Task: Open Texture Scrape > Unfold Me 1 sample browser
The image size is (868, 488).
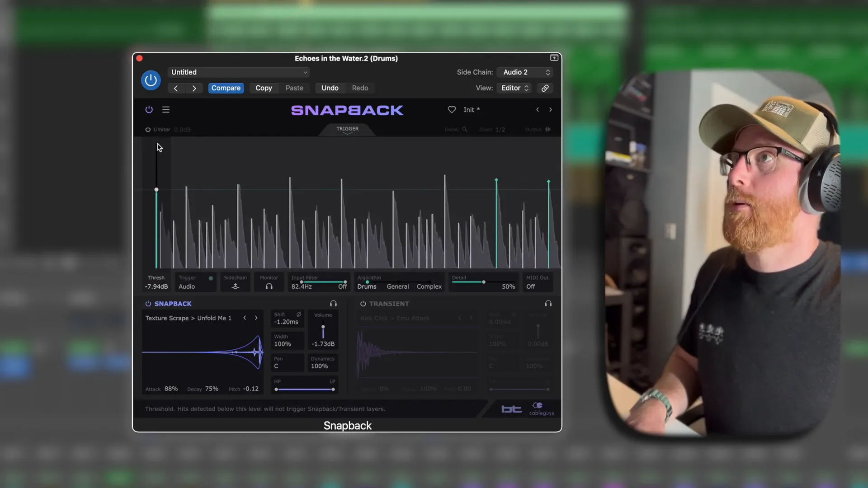Action: point(188,318)
